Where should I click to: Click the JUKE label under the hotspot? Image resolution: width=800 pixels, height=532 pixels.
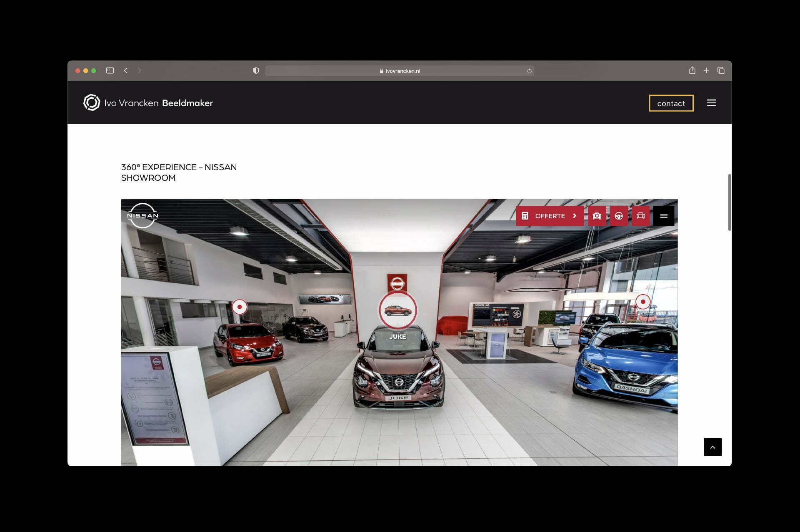coord(397,337)
